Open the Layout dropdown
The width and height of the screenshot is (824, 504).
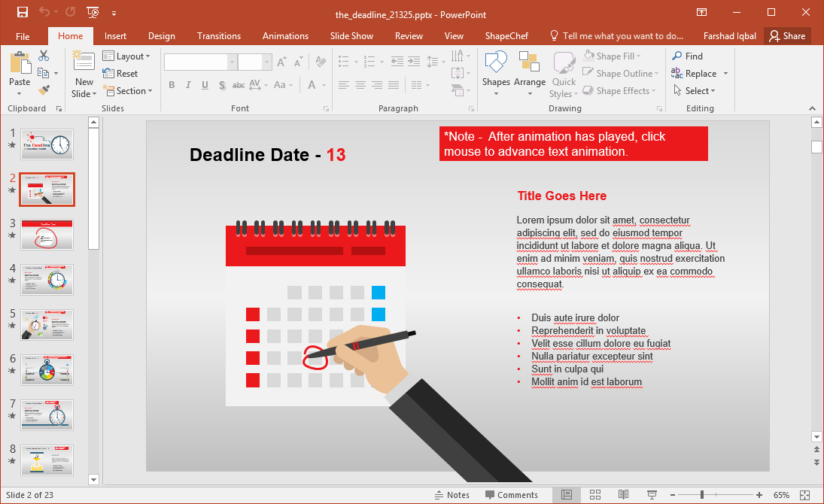pos(127,56)
